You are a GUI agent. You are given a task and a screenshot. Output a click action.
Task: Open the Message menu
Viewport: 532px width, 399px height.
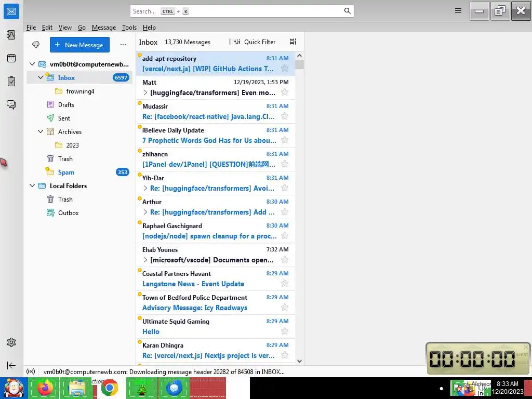[x=104, y=28]
